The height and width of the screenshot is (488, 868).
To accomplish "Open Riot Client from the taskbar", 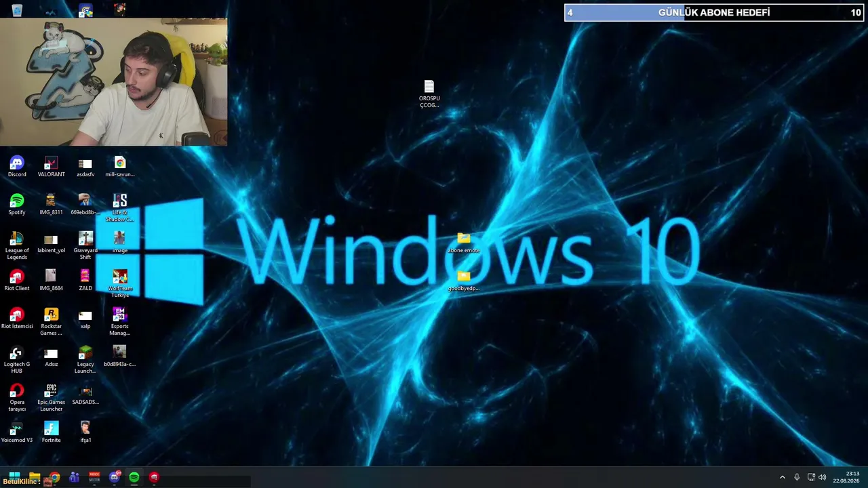I will pos(155,477).
